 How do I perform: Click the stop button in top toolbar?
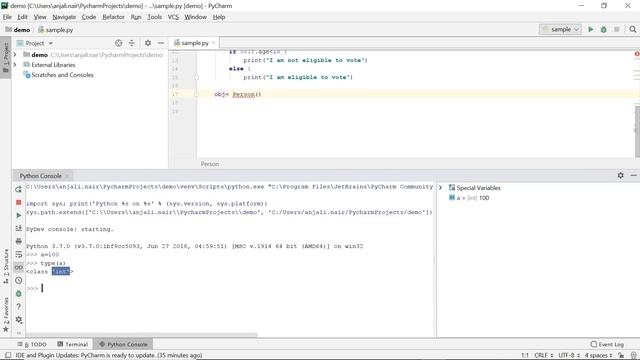tap(617, 29)
